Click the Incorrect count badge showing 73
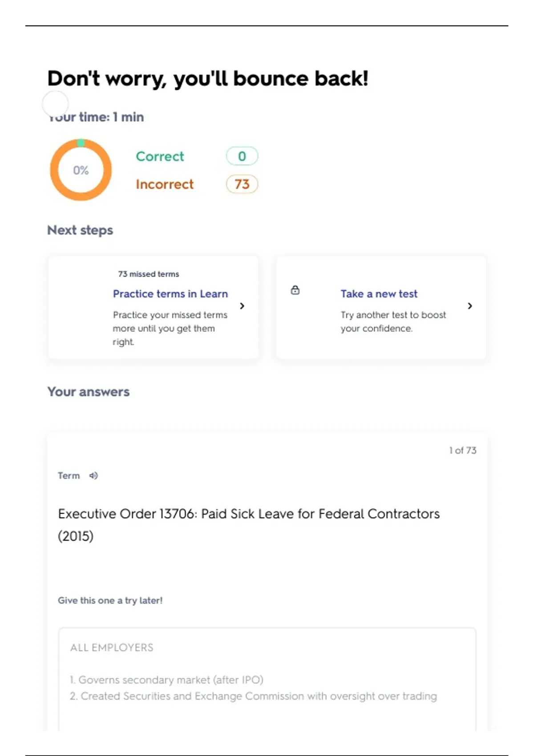Image resolution: width=534 pixels, height=756 pixels. coord(242,184)
